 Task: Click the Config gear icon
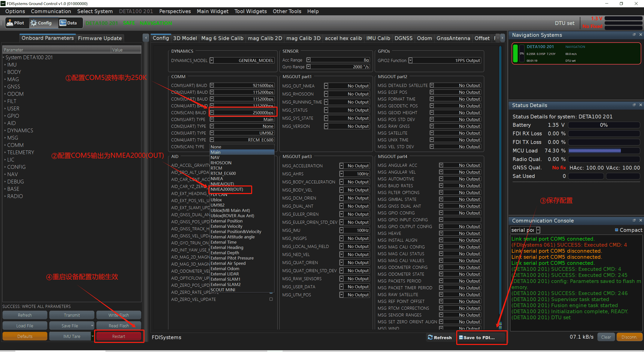tap(33, 23)
